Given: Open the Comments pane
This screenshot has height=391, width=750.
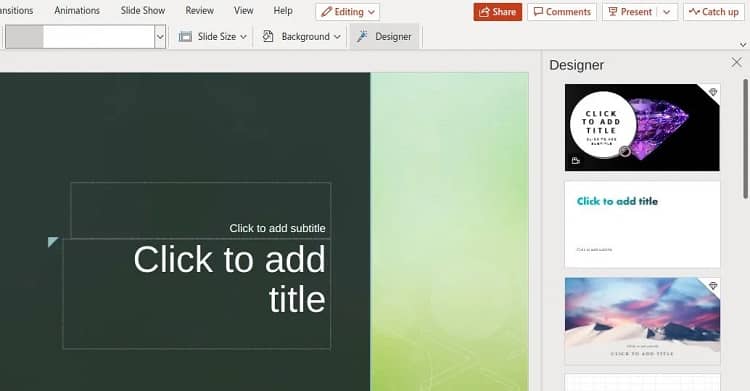Looking at the screenshot, I should [x=562, y=12].
